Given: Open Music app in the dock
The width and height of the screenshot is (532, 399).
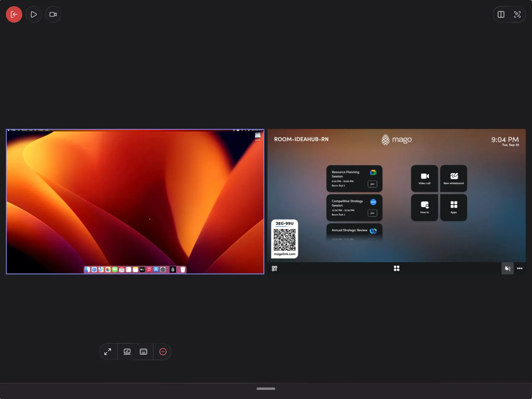Looking at the screenshot, I should [x=149, y=270].
